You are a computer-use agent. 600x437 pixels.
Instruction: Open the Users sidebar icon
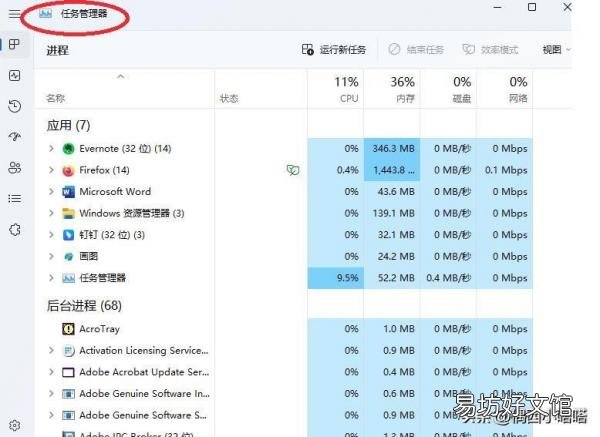click(x=15, y=168)
